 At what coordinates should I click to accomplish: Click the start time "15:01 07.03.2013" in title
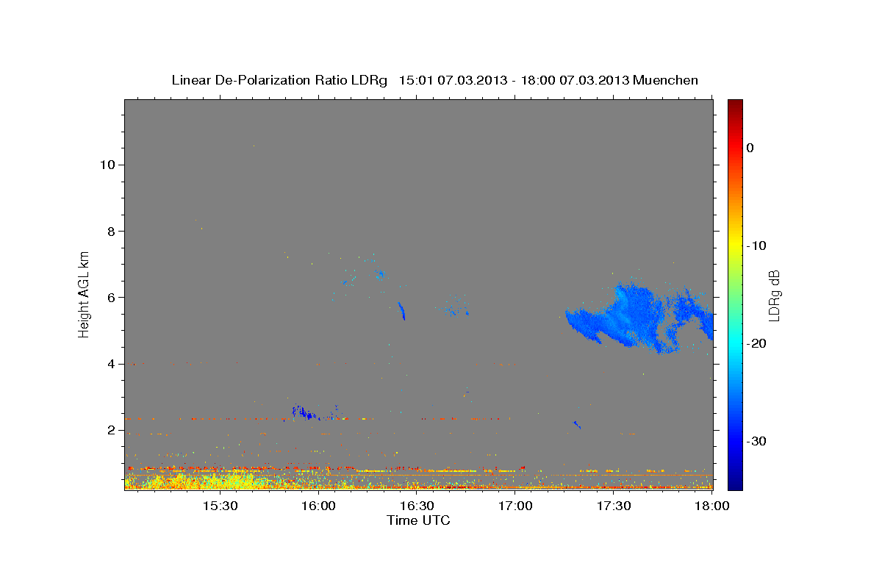[x=453, y=80]
